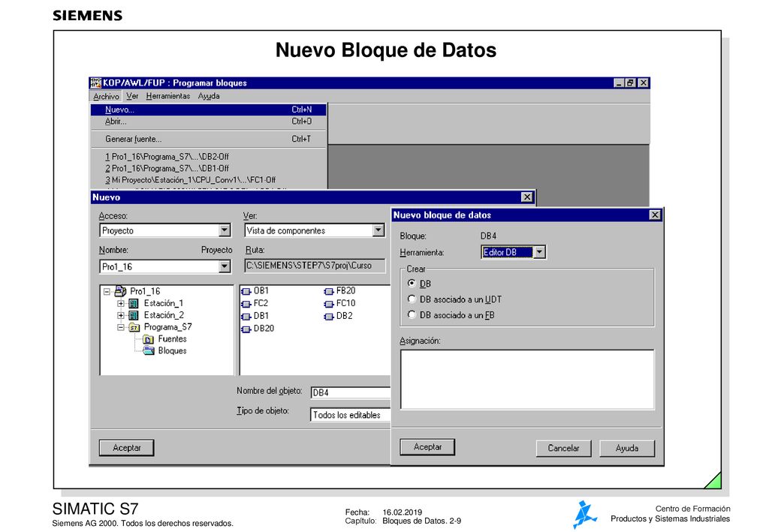Open the Tipo de objeto combo box
This screenshot has height=532, width=769.
350,415
